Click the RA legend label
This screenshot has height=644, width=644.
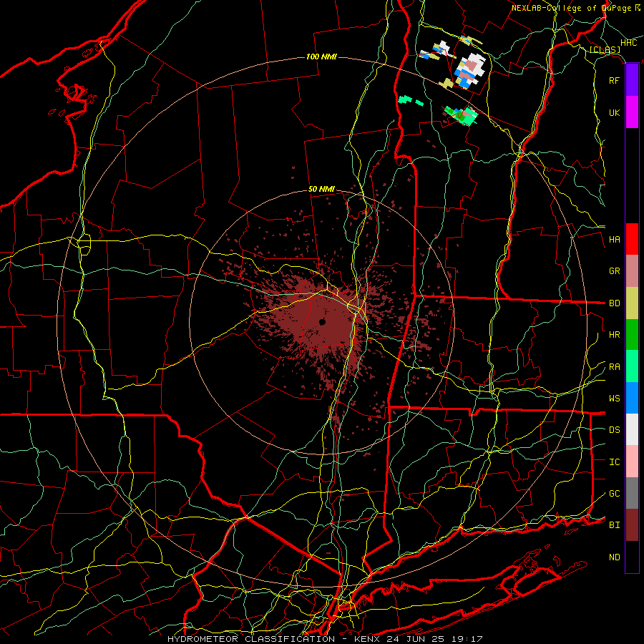(614, 367)
